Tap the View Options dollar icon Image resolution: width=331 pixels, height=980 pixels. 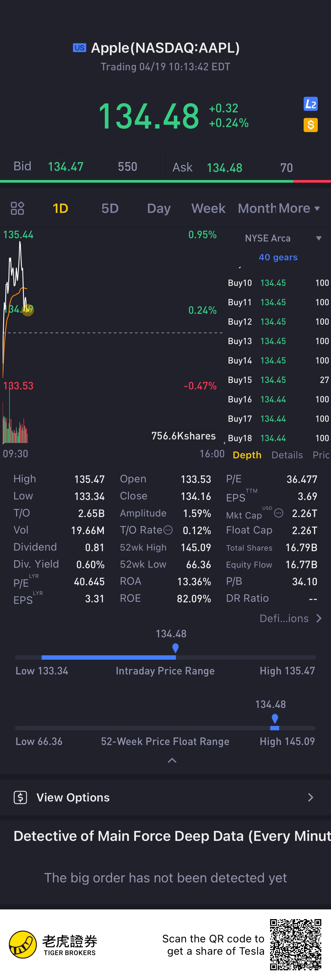point(20,797)
